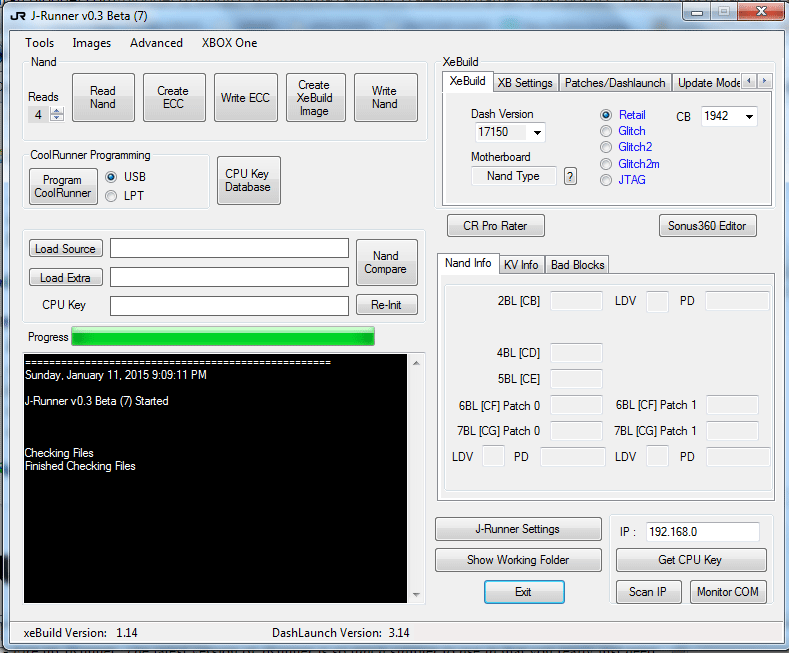Switch to the Bad Blocks tab

click(x=578, y=265)
